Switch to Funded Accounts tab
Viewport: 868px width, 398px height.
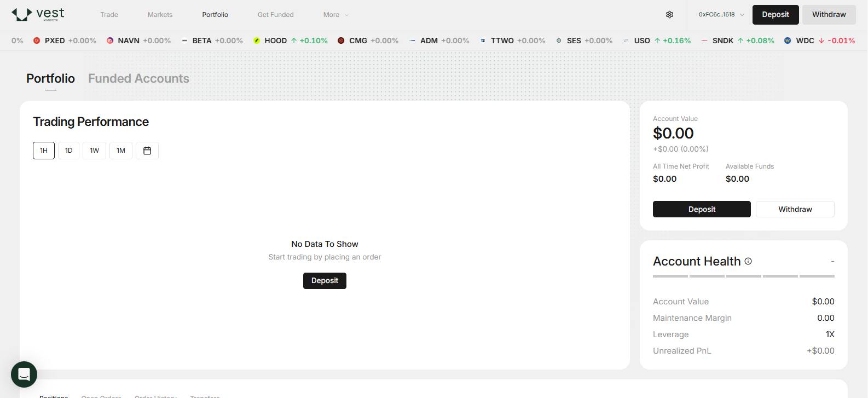[138, 78]
